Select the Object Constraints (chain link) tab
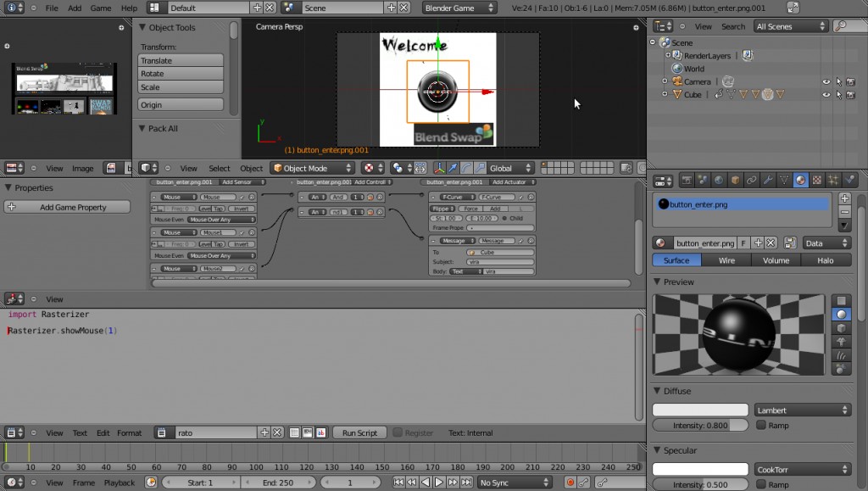 [x=752, y=179]
